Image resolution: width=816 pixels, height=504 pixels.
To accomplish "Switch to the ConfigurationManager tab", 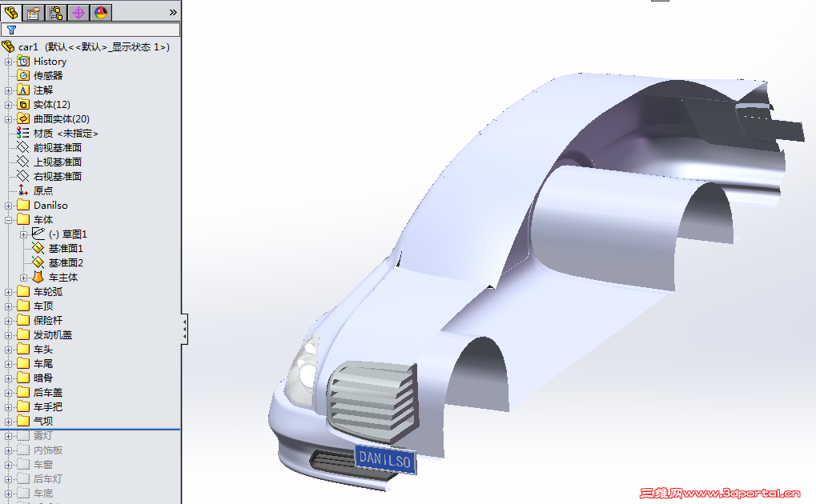I will click(x=56, y=12).
